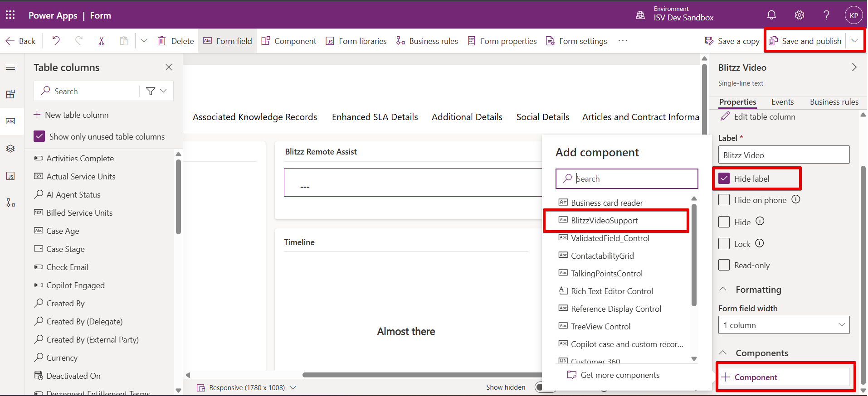Expand the Blitzz Video properties pane chevron
The image size is (868, 396).
pos(854,67)
